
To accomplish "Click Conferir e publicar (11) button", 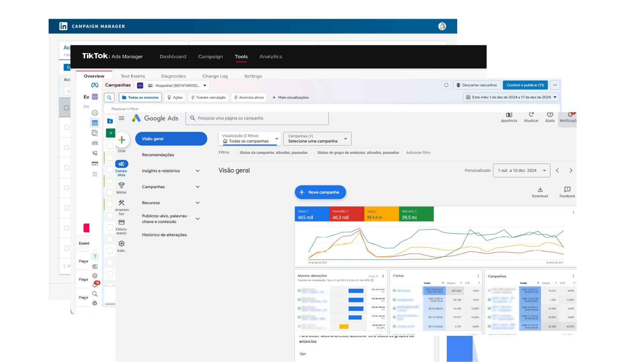I will [x=525, y=85].
